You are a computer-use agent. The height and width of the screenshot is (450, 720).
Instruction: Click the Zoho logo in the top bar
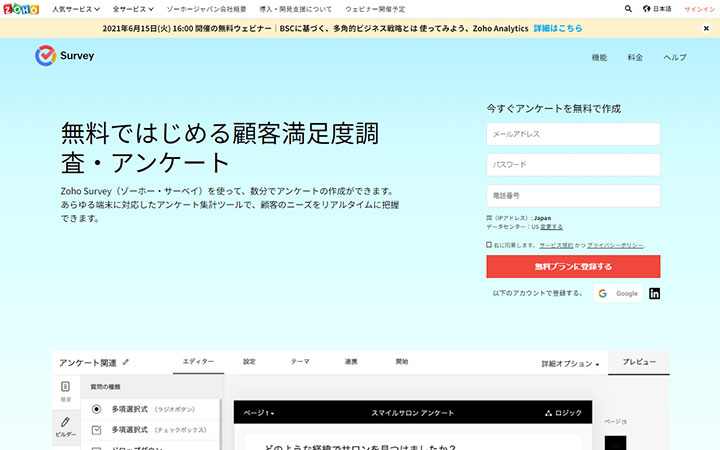(x=21, y=9)
